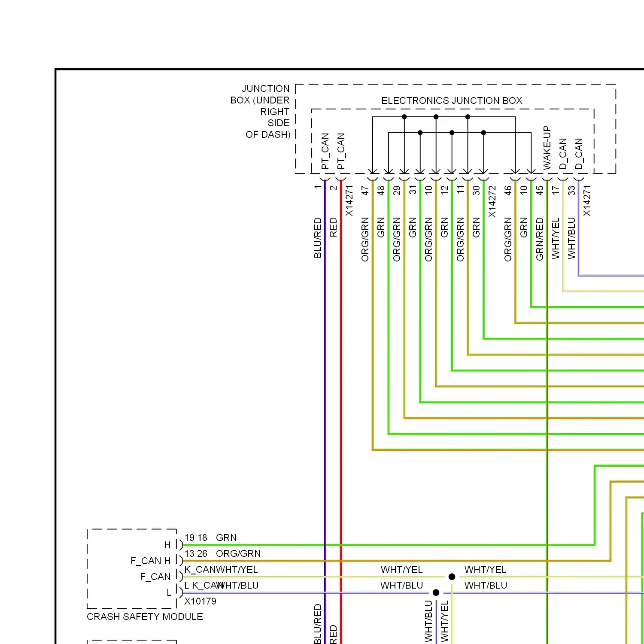Select the WHT/YEL label right of the splice dot
This screenshot has height=644, width=644.
point(486,569)
